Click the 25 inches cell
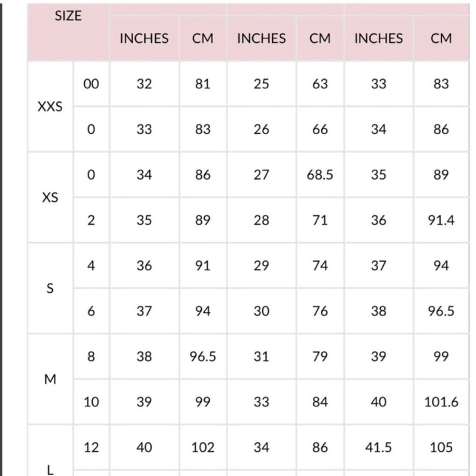The width and height of the screenshot is (476, 476). click(x=261, y=84)
